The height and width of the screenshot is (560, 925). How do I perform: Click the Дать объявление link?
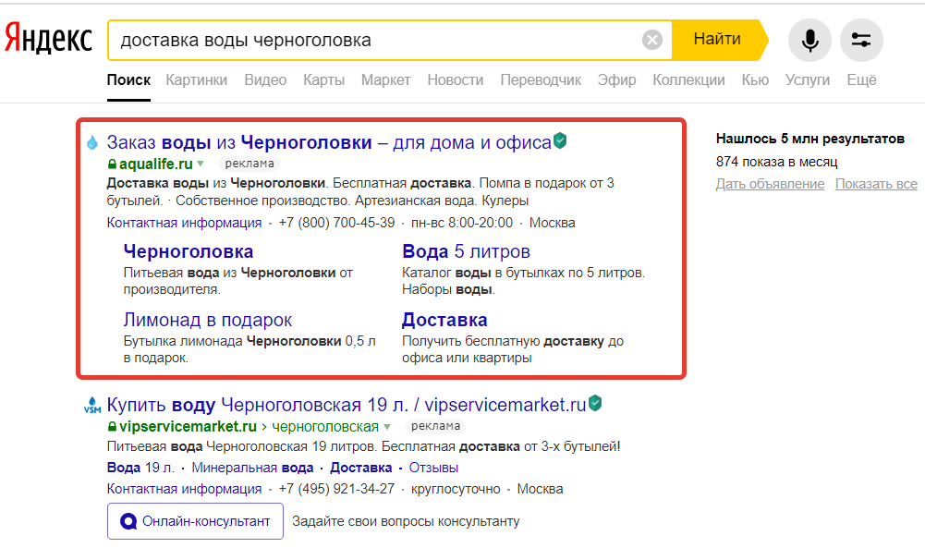[x=769, y=183]
